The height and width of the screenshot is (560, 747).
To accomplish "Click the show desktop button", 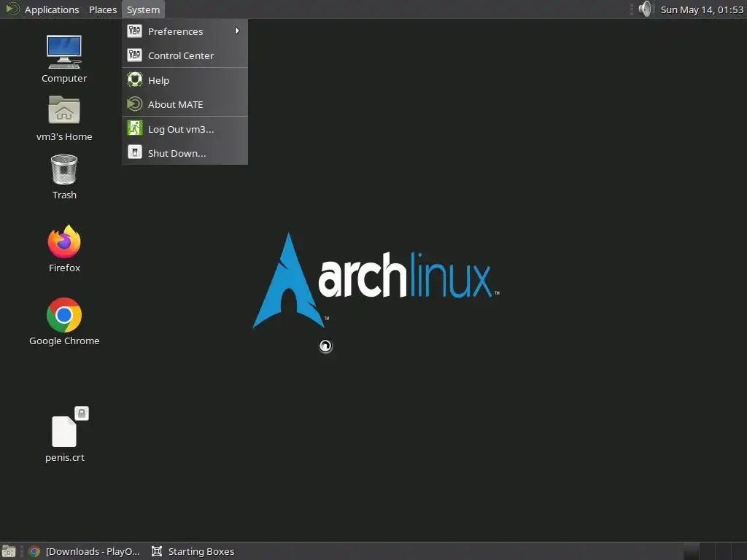I will tap(9, 551).
